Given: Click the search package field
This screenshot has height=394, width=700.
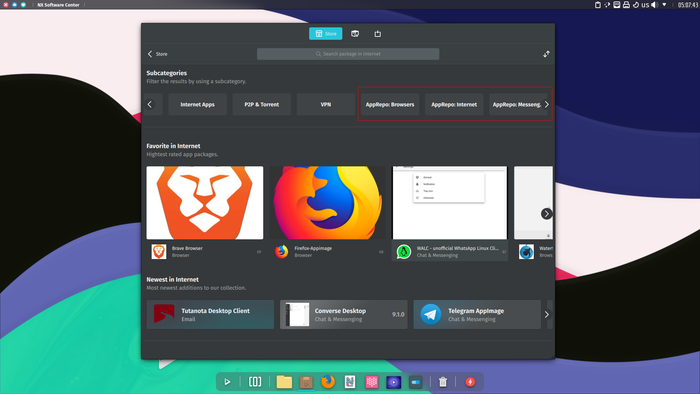Looking at the screenshot, I should click(348, 54).
